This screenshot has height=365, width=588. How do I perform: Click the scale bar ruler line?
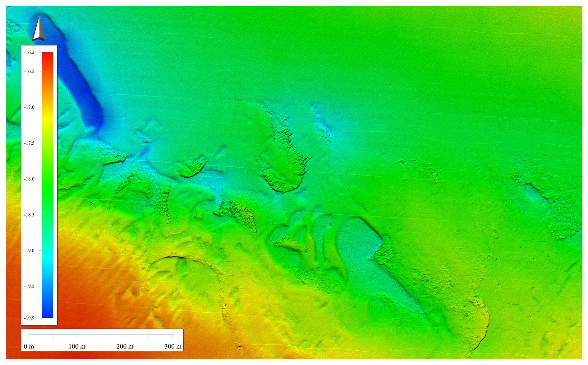pyautogui.click(x=101, y=335)
